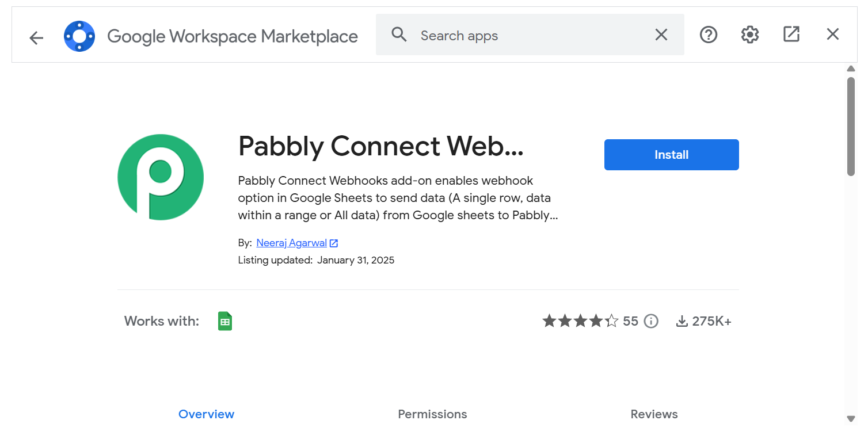This screenshot has width=868, height=439.
Task: Switch to the Permissions tab
Action: [432, 414]
